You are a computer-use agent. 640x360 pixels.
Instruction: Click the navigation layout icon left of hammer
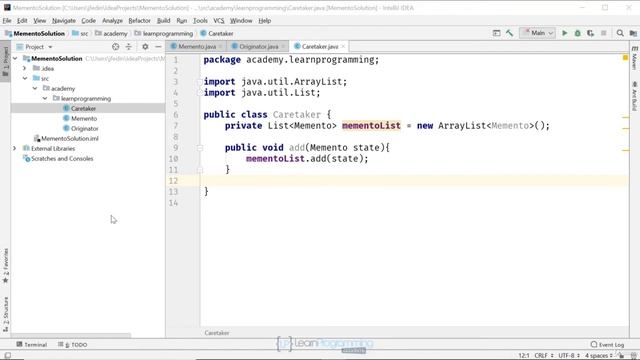tap(496, 33)
